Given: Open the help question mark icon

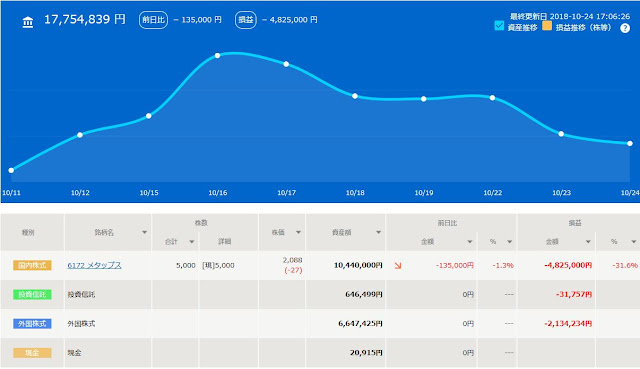Looking at the screenshot, I should [x=624, y=28].
